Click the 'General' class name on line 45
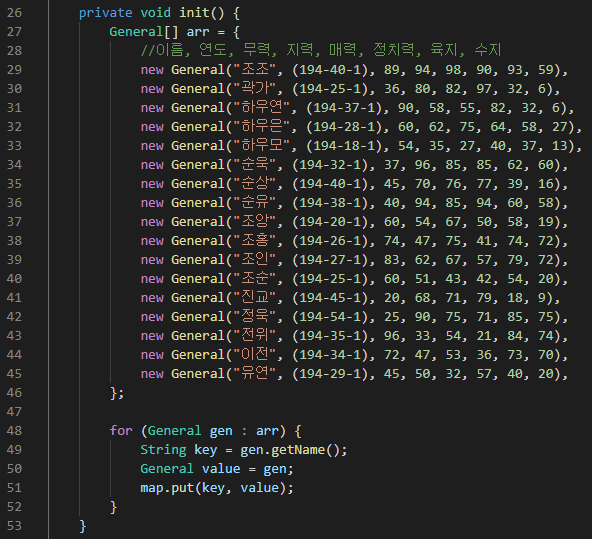 point(198,374)
